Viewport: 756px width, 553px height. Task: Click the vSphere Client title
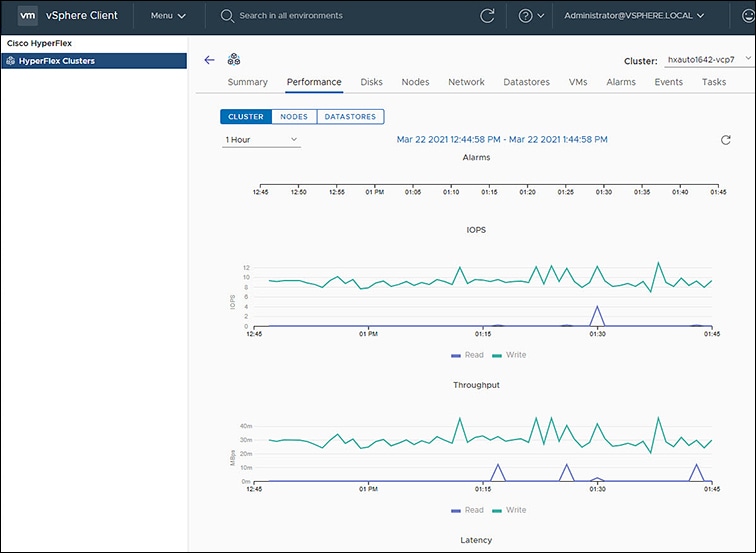[x=81, y=15]
